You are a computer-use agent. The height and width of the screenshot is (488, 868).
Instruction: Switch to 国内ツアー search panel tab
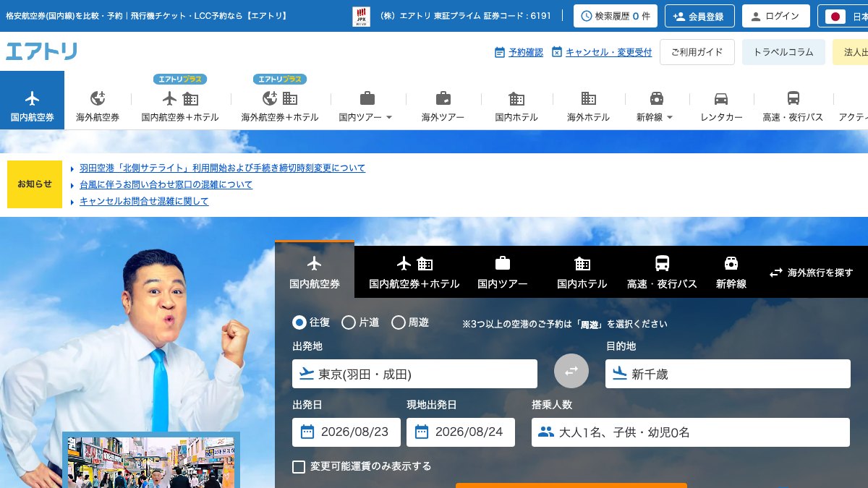point(503,272)
